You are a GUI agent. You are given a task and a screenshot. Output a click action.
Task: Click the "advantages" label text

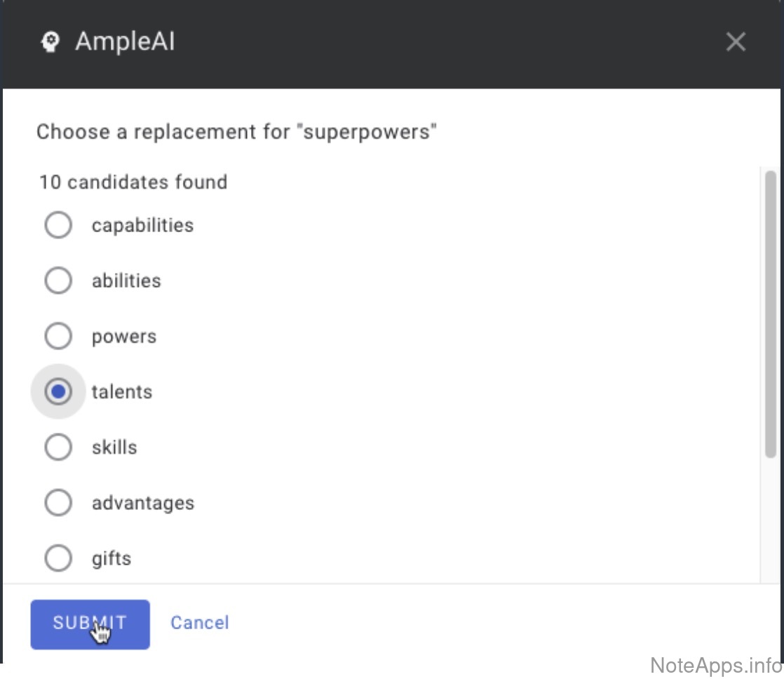coord(143,503)
